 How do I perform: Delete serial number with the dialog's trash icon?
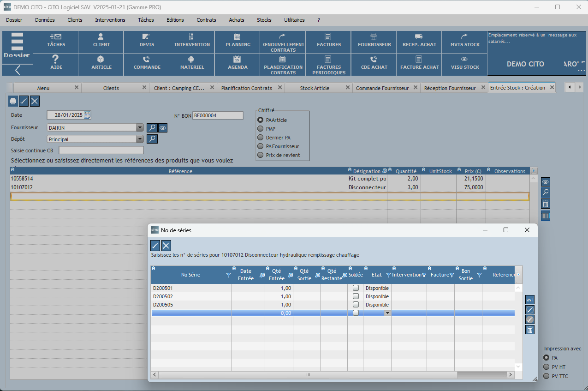(x=530, y=330)
